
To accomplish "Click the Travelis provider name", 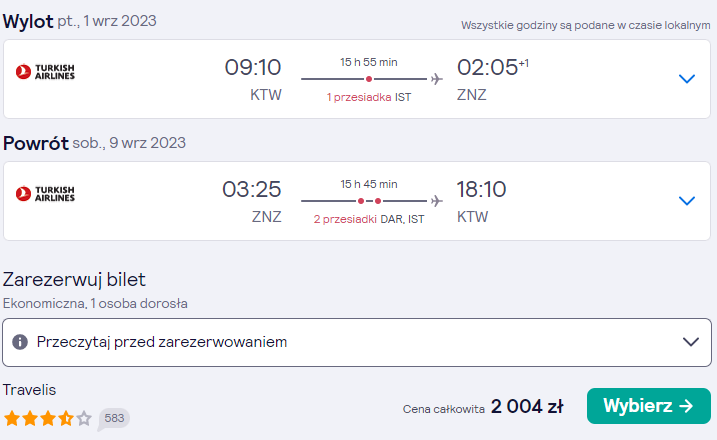I will (29, 390).
